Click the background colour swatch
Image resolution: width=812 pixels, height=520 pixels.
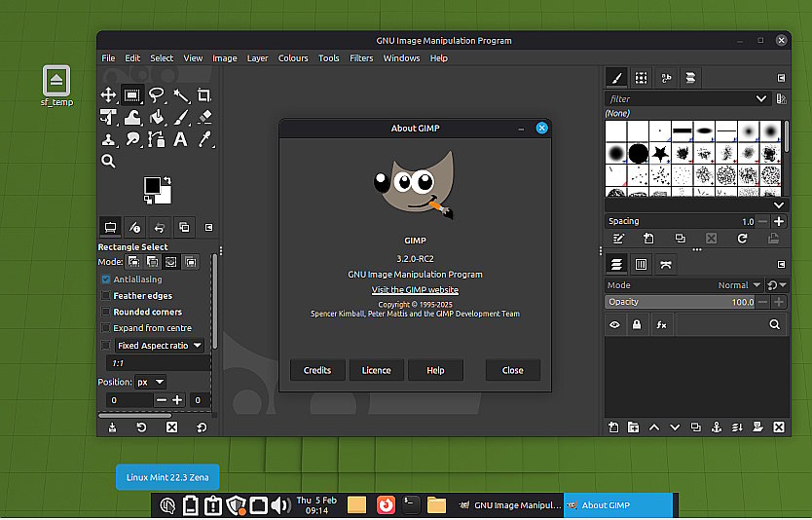pyautogui.click(x=166, y=197)
